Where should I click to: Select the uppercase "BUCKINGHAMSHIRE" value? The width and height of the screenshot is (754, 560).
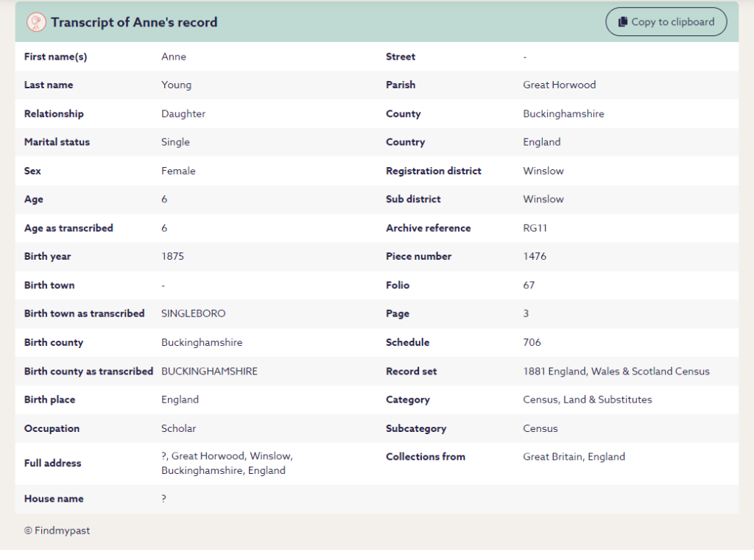pyautogui.click(x=210, y=371)
